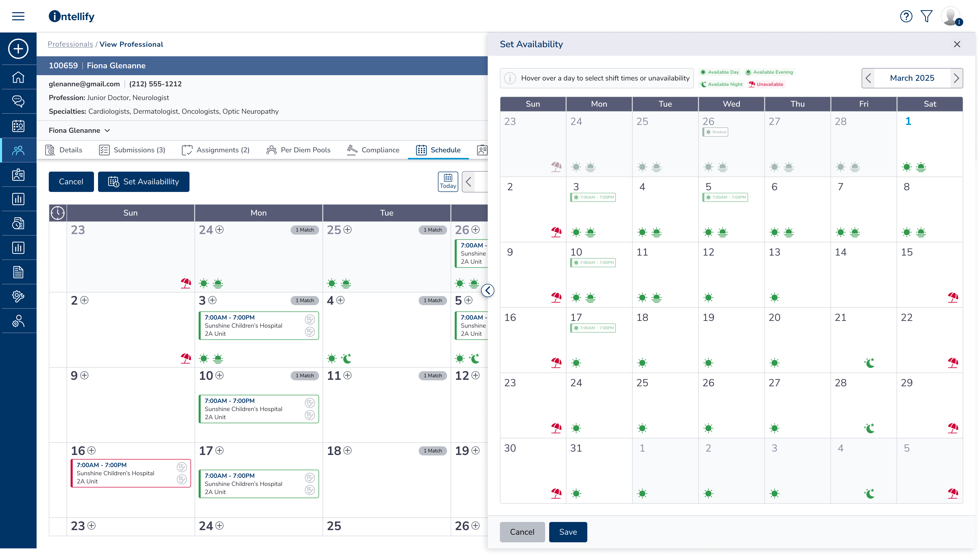Add a shift with the plus on March 18
Screen dimensions: 980x556
[348, 451]
